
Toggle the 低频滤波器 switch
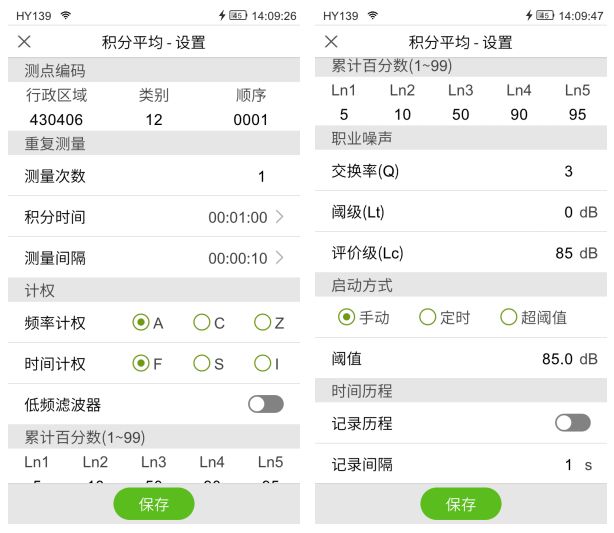click(x=265, y=404)
